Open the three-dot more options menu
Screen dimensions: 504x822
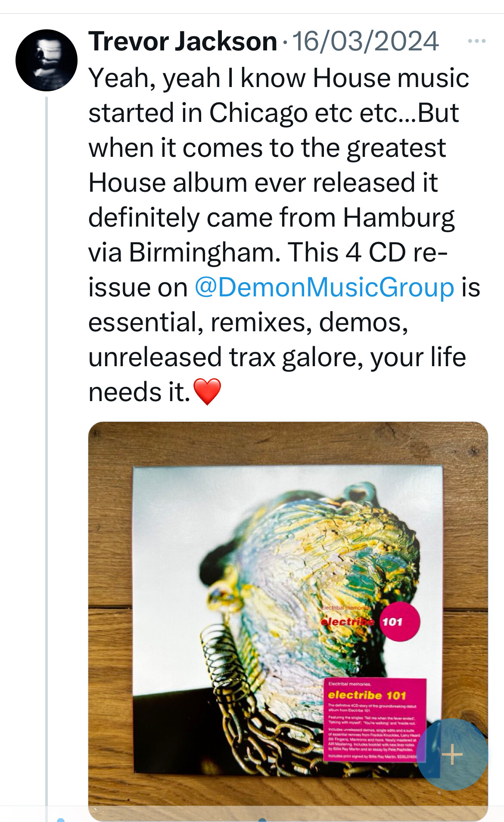(x=477, y=41)
